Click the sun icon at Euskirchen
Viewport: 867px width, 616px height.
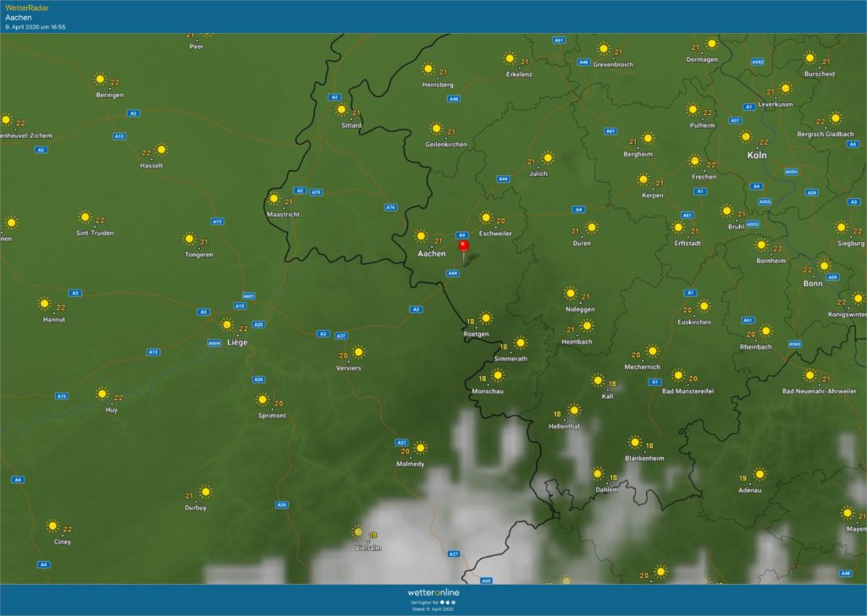coord(704,306)
